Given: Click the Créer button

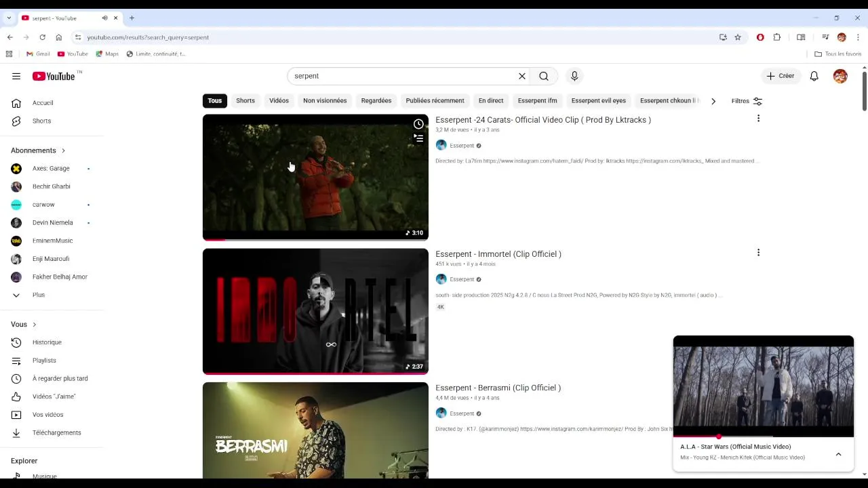Looking at the screenshot, I should [781, 76].
